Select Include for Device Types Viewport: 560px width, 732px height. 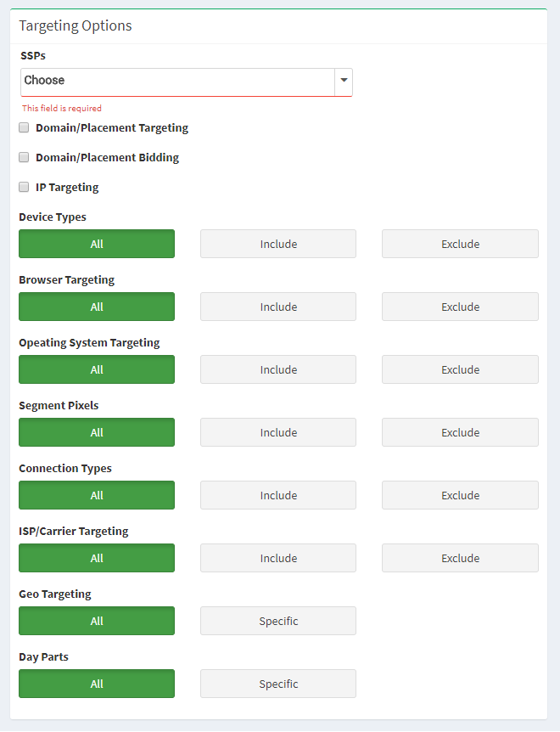point(278,244)
